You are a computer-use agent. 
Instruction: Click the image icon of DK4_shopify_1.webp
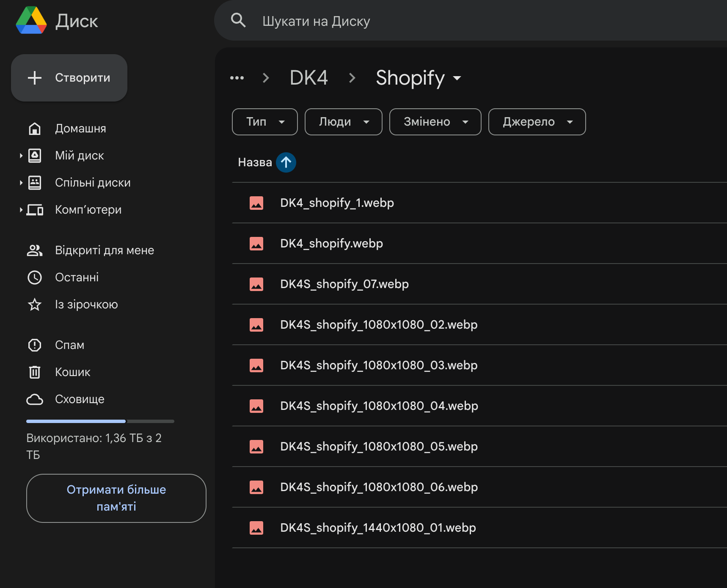tap(256, 203)
